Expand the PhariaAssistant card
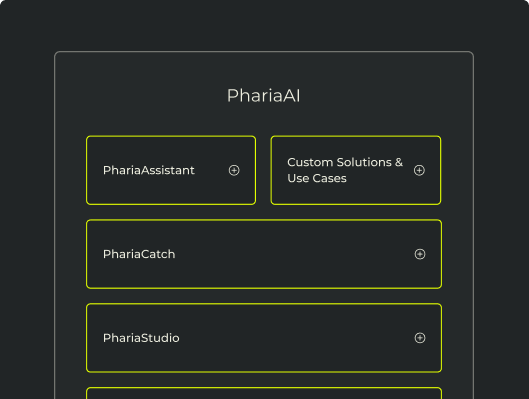Screen dimensions: 529x399 pos(171,170)
